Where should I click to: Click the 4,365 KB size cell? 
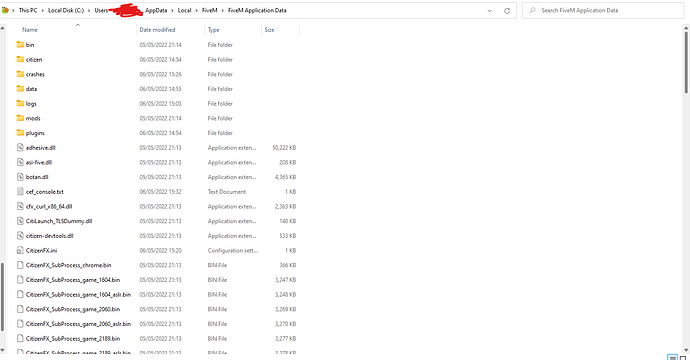click(x=285, y=177)
